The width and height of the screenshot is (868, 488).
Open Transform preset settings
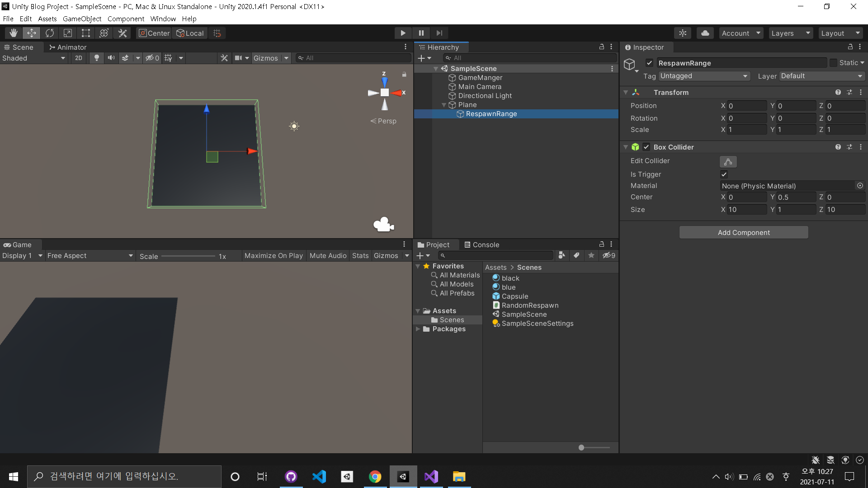[x=849, y=92]
